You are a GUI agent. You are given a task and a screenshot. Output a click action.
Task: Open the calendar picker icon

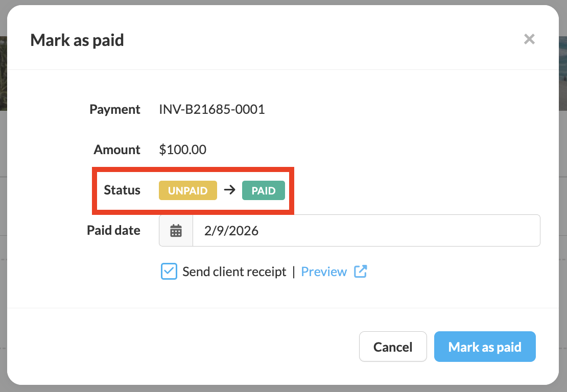(176, 231)
